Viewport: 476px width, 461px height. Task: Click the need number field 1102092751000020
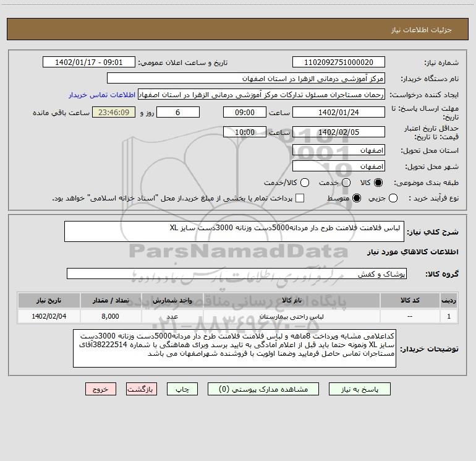pos(339,62)
